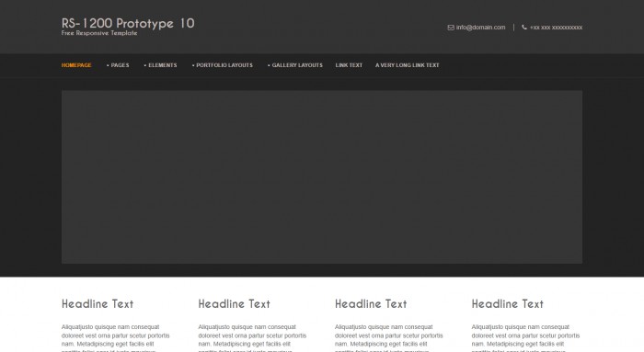This screenshot has width=644, height=352.
Task: Go to the Homepage menu item
Action: point(76,65)
